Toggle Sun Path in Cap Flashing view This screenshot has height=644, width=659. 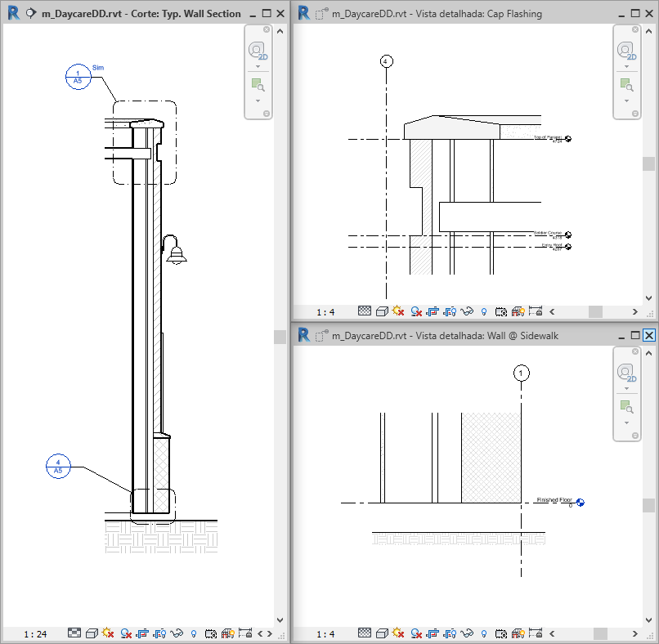pos(398,311)
